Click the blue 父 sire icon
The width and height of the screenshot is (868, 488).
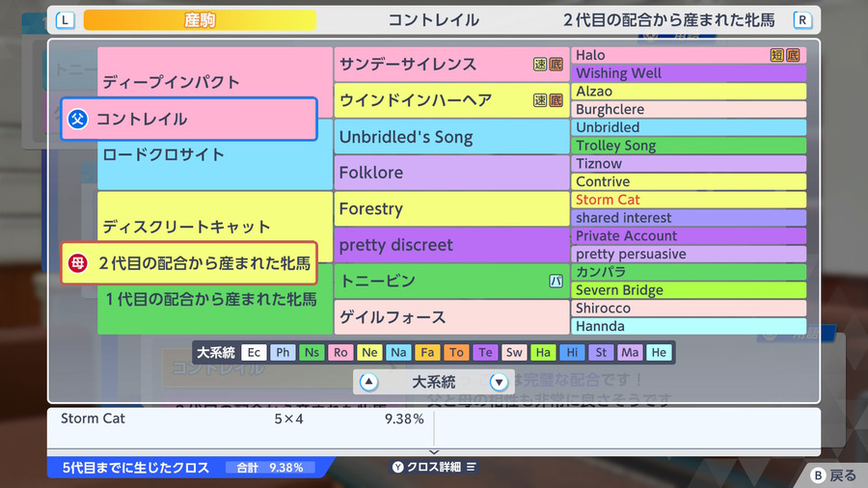click(x=77, y=119)
